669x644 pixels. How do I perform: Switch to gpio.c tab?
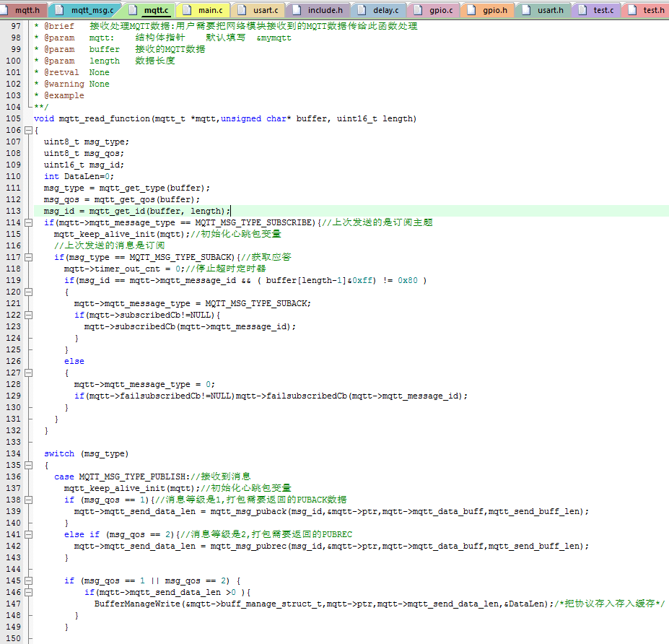tap(434, 10)
